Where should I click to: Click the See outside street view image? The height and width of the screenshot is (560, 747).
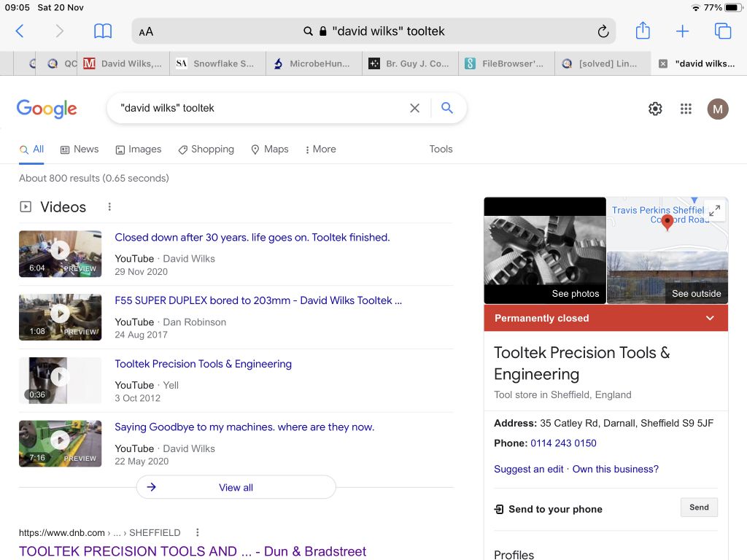667,278
